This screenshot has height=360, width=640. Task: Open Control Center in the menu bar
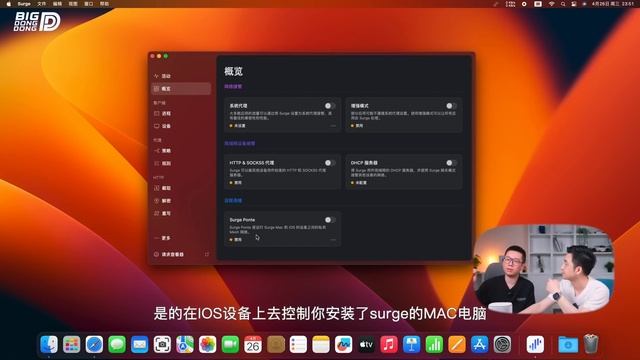[573, 4]
